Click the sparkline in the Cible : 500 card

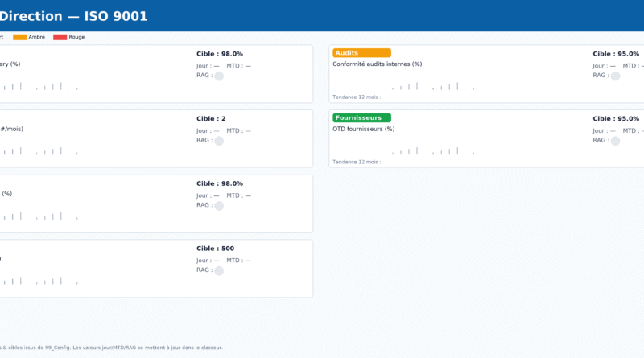(40, 281)
